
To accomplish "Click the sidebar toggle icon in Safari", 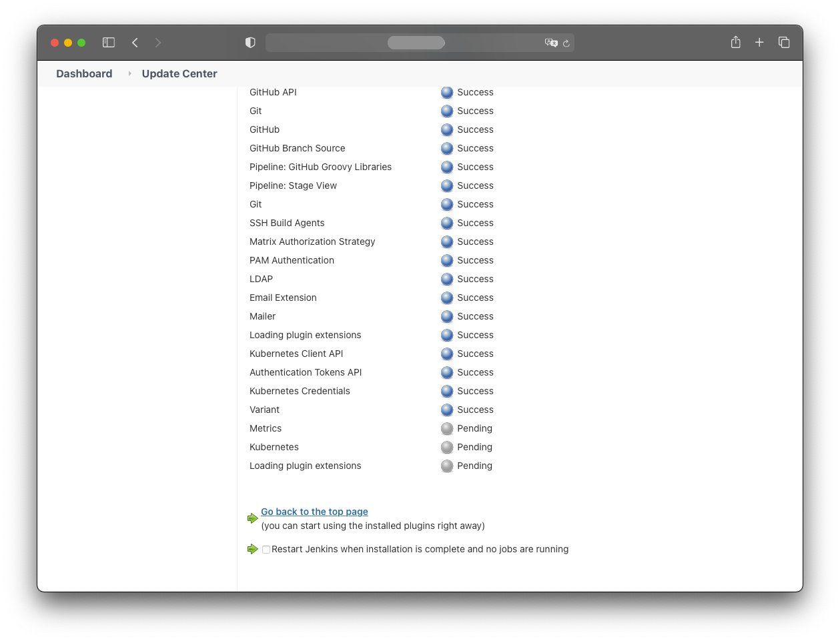I will coord(109,43).
